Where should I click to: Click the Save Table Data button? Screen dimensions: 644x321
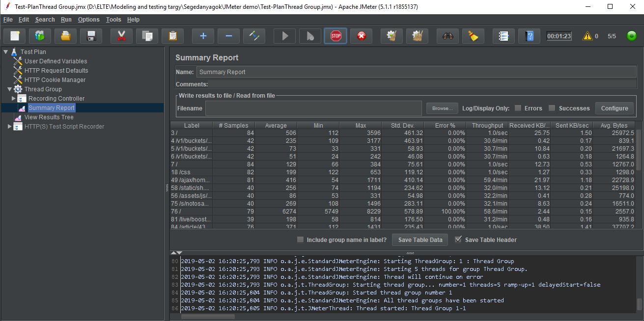tap(420, 240)
